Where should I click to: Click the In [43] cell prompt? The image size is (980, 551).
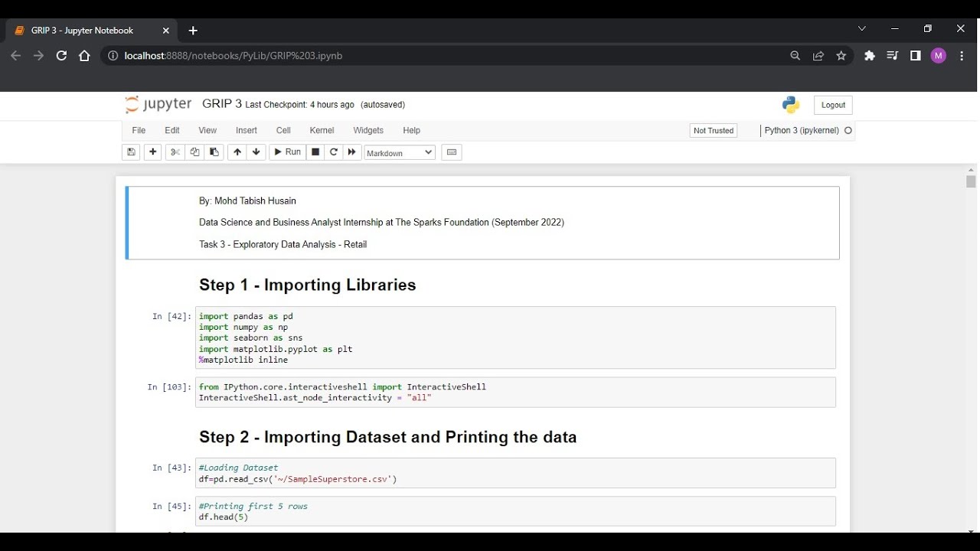coord(171,468)
